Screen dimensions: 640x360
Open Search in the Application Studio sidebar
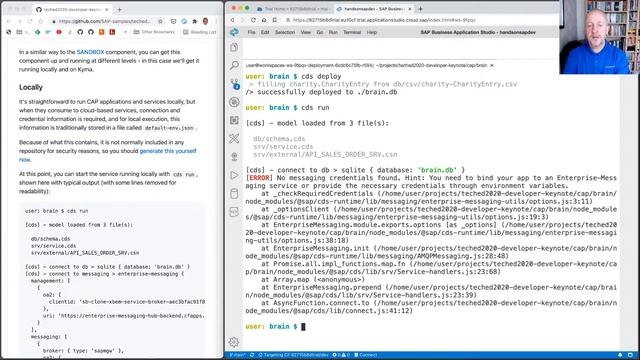pos(234,65)
